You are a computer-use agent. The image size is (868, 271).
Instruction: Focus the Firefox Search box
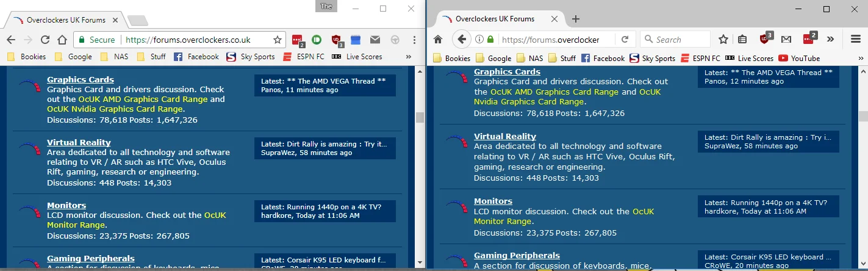point(675,39)
